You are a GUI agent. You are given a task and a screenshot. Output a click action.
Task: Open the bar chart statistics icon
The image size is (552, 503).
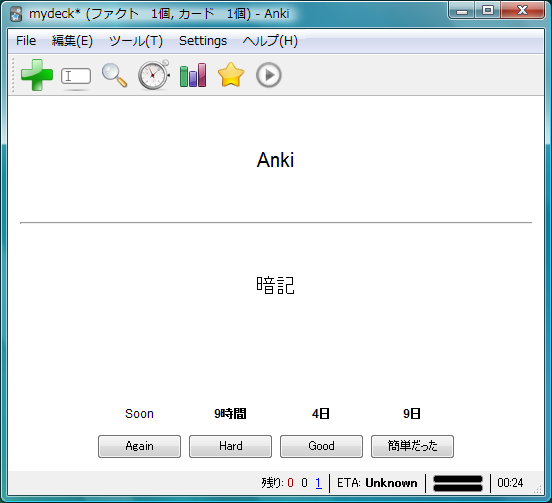pyautogui.click(x=193, y=75)
